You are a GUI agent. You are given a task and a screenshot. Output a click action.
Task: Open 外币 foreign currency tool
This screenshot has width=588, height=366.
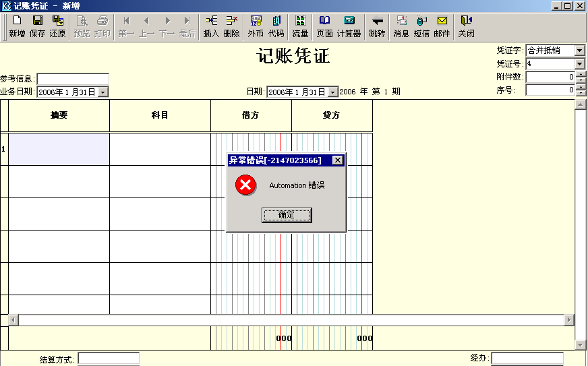tap(256, 26)
